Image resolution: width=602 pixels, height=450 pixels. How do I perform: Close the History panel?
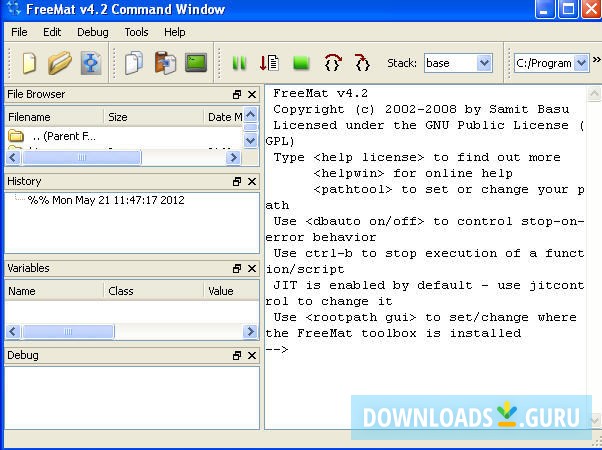(252, 182)
